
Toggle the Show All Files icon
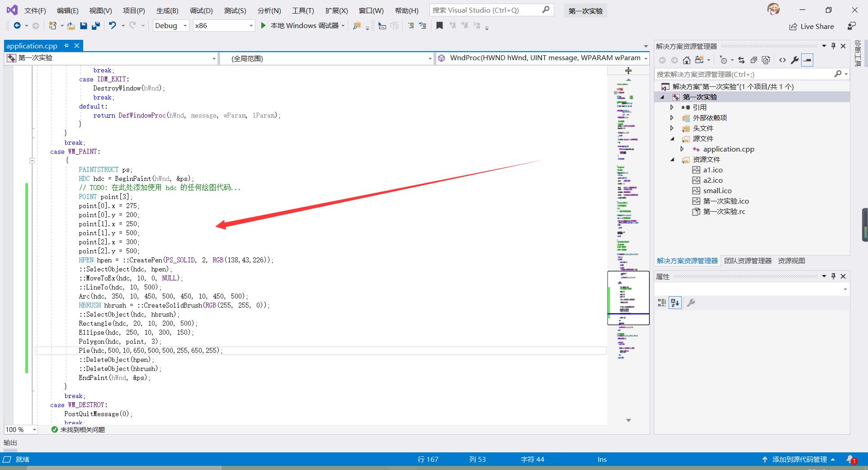click(x=766, y=60)
